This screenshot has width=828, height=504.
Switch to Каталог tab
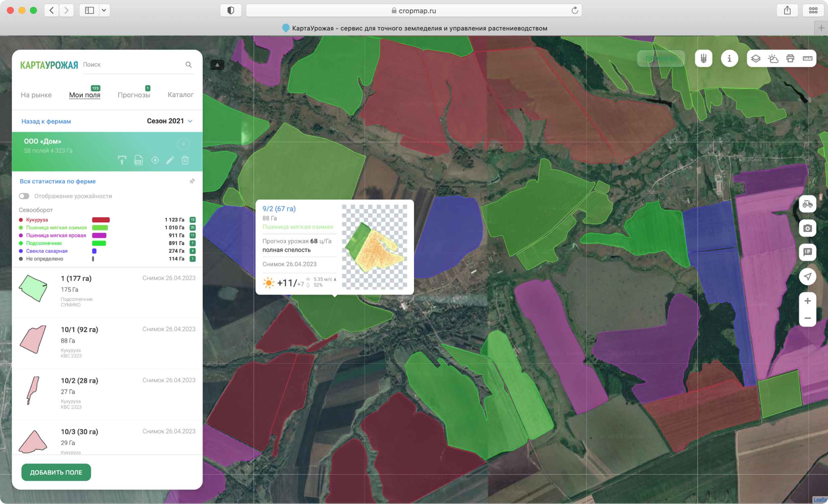pyautogui.click(x=181, y=95)
